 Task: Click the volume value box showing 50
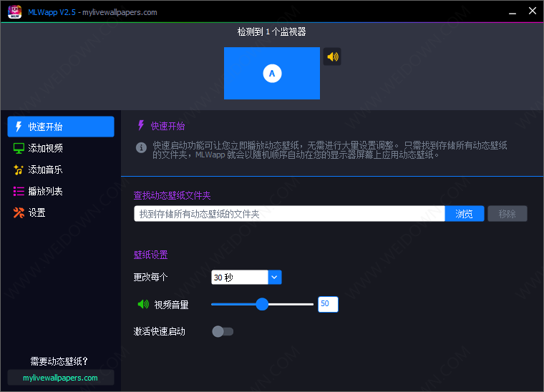coord(328,304)
